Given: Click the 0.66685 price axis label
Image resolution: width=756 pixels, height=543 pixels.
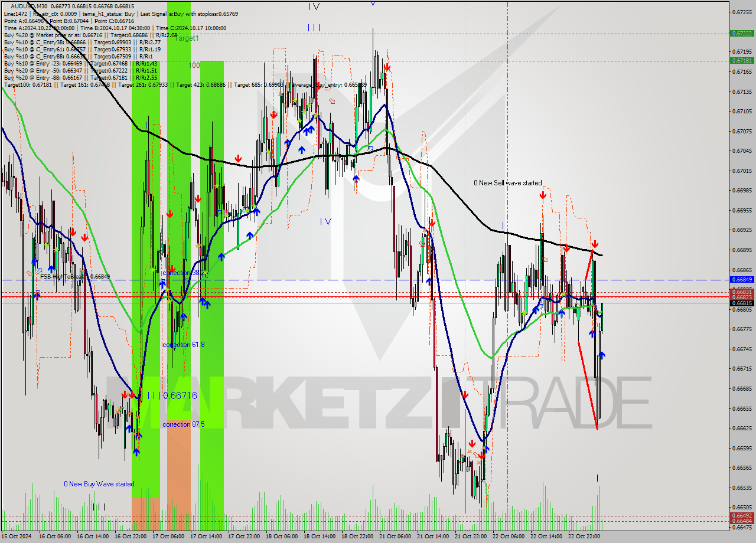Looking at the screenshot, I should click(x=742, y=388).
